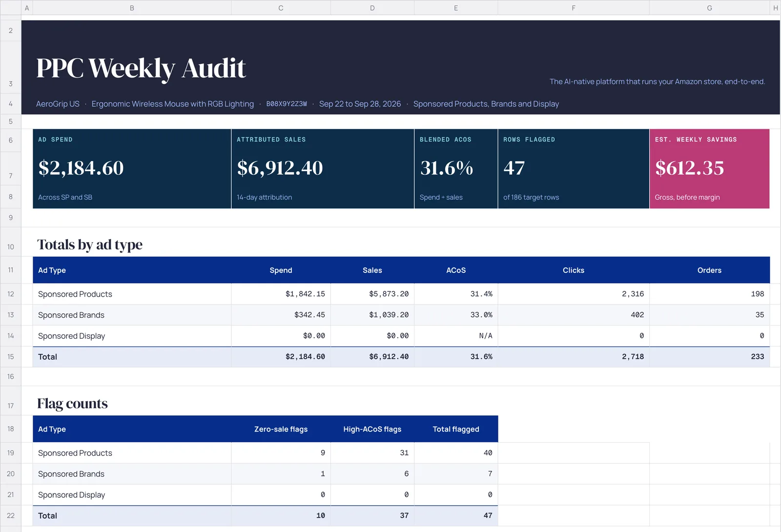
Task: Select the 2,718 total clicks cell
Action: point(574,357)
